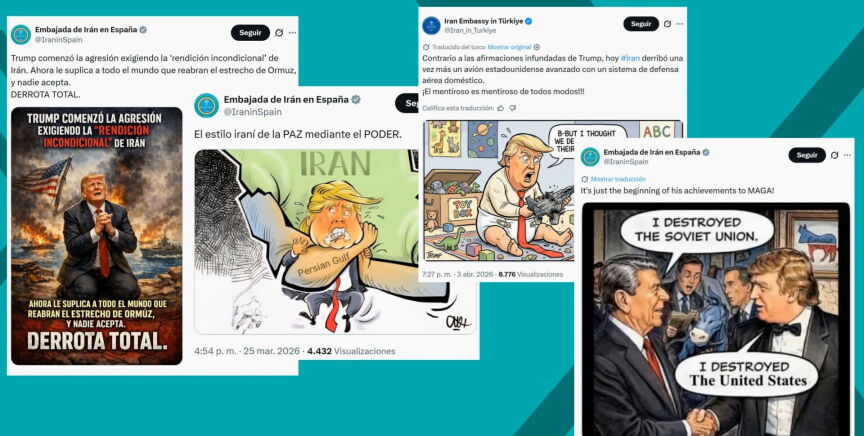Image resolution: width=864 pixels, height=436 pixels.
Task: Click Grok icon on the MAGA tweet
Action: (834, 155)
